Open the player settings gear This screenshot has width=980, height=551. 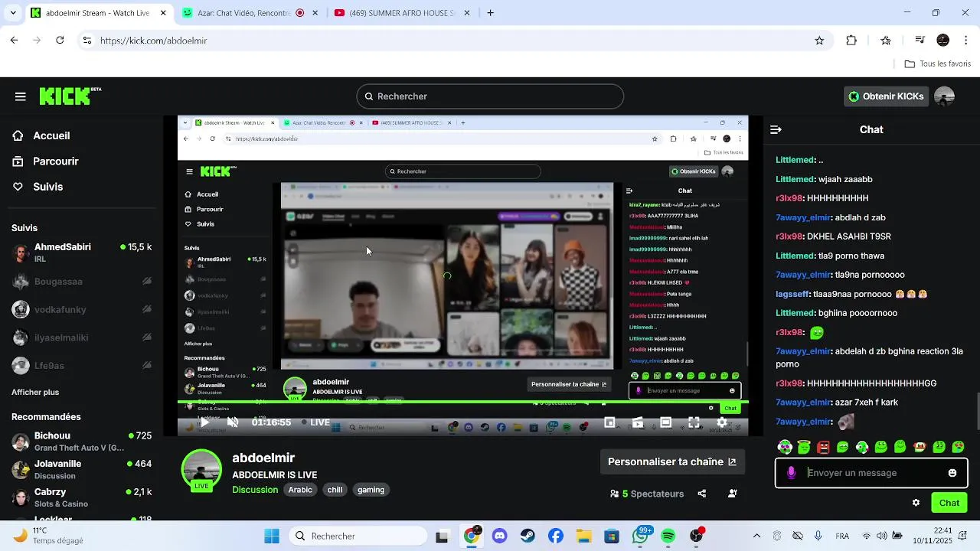[x=722, y=422]
